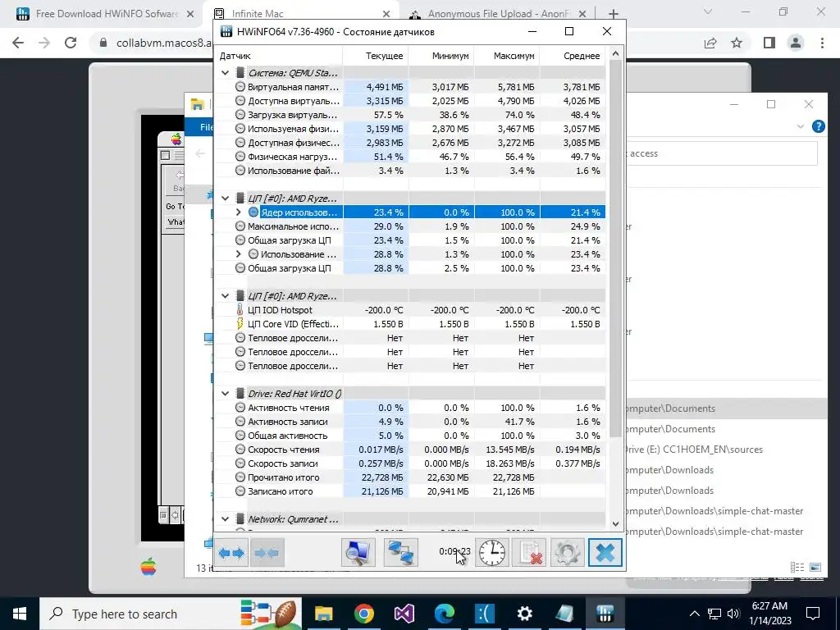840x630 pixels.
Task: Open the help question mark in File Explorer
Action: coord(818,126)
